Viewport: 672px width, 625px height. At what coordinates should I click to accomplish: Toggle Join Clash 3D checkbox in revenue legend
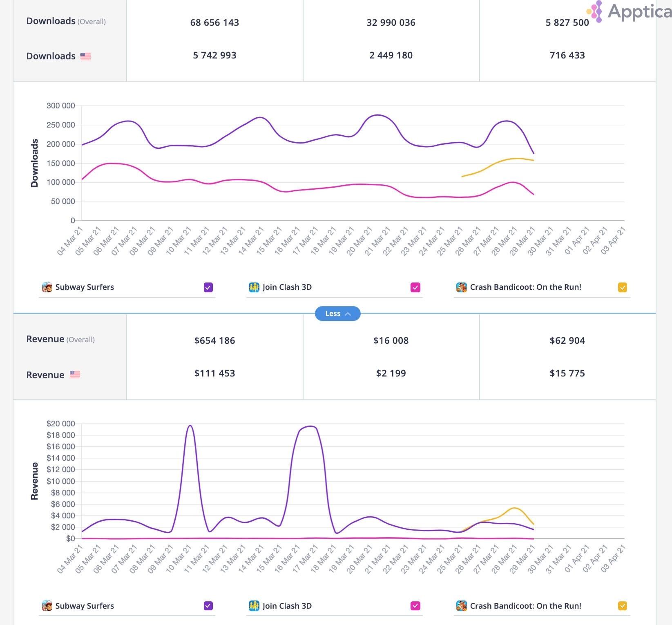(415, 606)
